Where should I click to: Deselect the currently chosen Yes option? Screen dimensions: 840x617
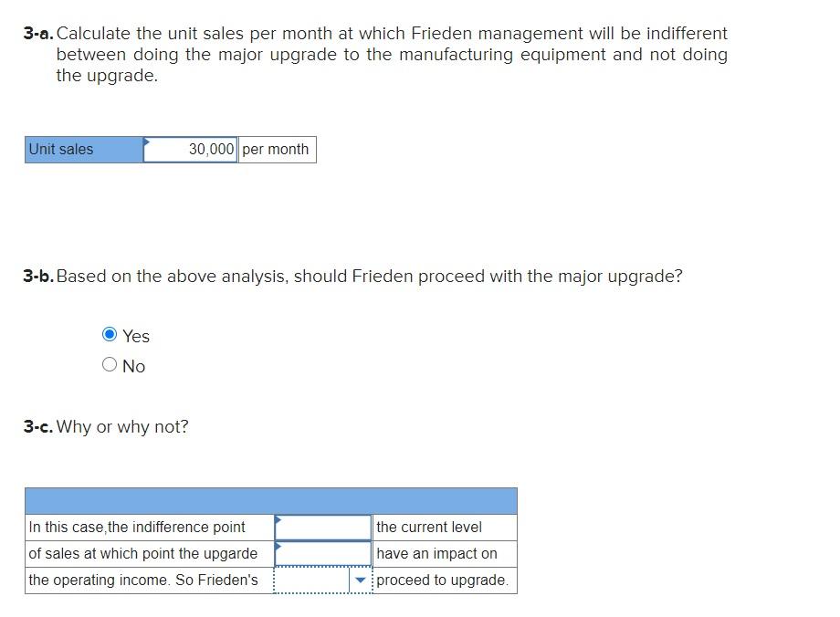pyautogui.click(x=110, y=335)
